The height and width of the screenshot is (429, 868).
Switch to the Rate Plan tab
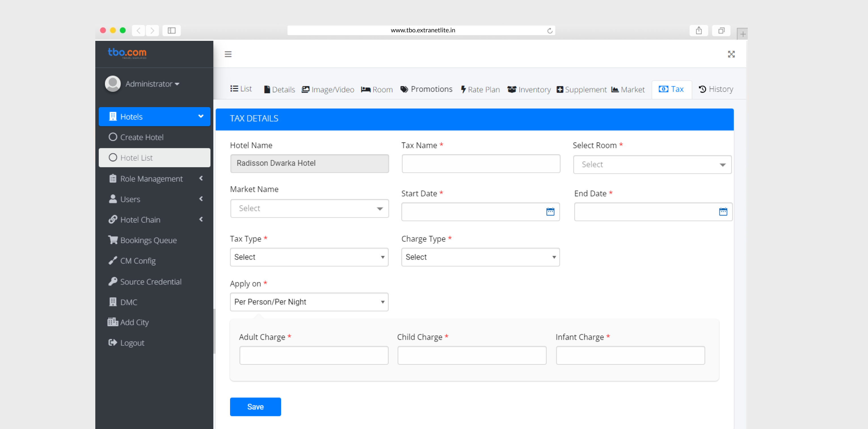pos(481,90)
